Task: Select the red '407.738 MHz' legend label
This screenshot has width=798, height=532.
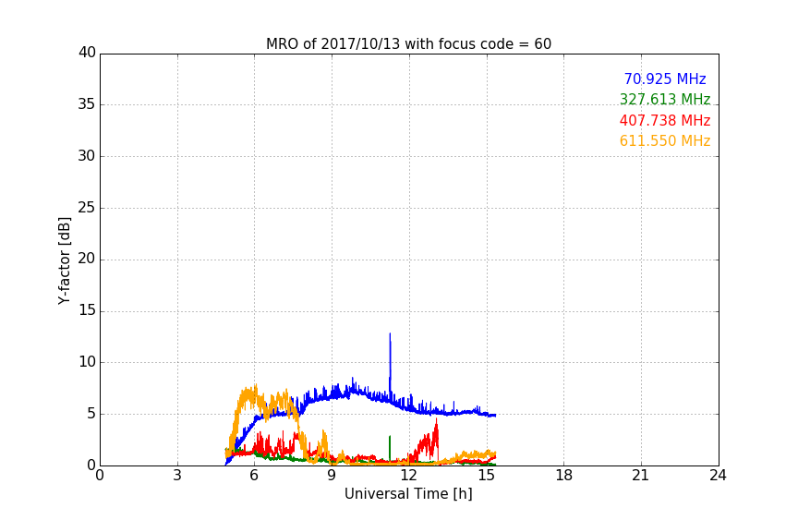Action: [665, 120]
